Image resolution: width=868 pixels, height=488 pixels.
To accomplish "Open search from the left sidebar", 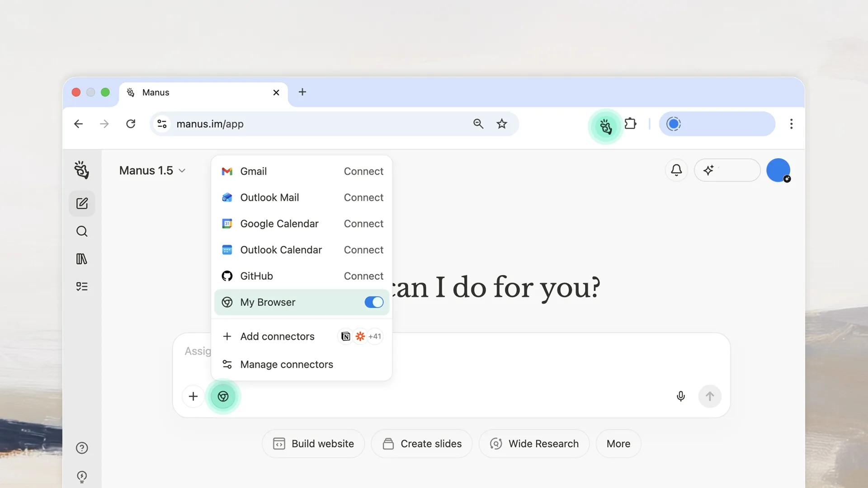I will [82, 231].
